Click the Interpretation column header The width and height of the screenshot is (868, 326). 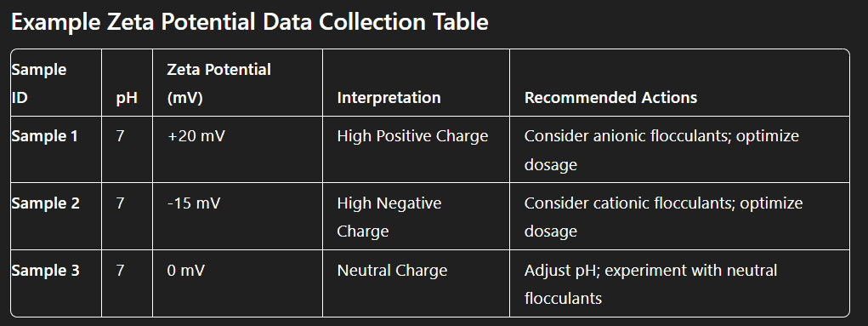(389, 98)
